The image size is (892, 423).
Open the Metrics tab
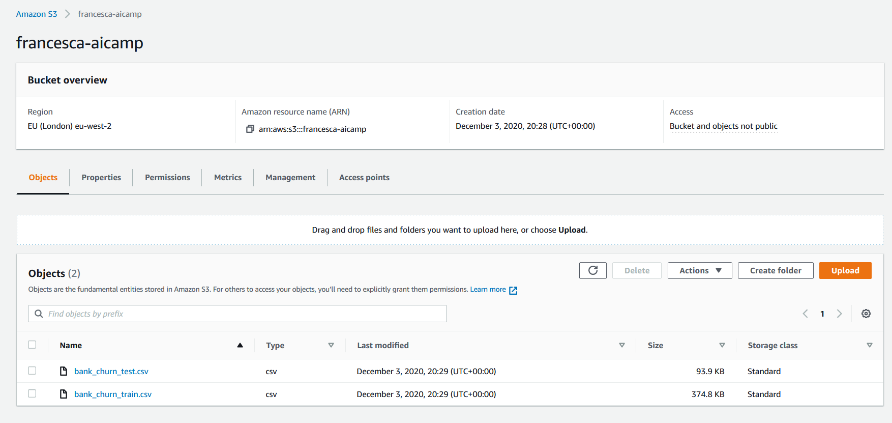point(228,177)
